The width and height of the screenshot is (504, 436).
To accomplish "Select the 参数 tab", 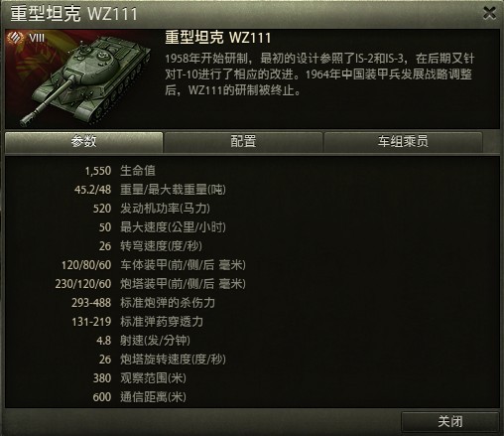I will (83, 142).
